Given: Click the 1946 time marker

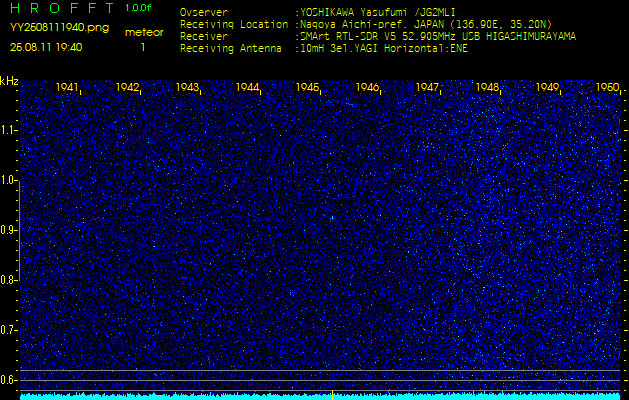Looking at the screenshot, I should click(367, 87).
